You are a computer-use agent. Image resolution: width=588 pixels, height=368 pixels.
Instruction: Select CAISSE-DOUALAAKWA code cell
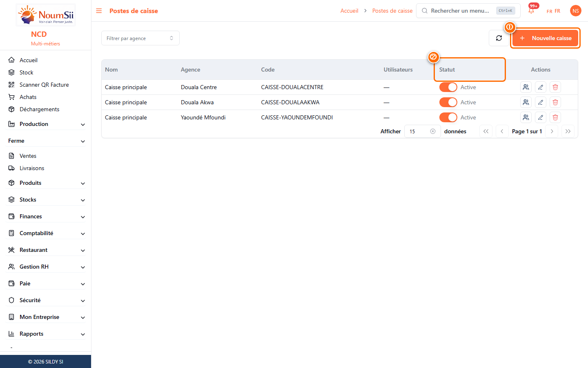[290, 102]
